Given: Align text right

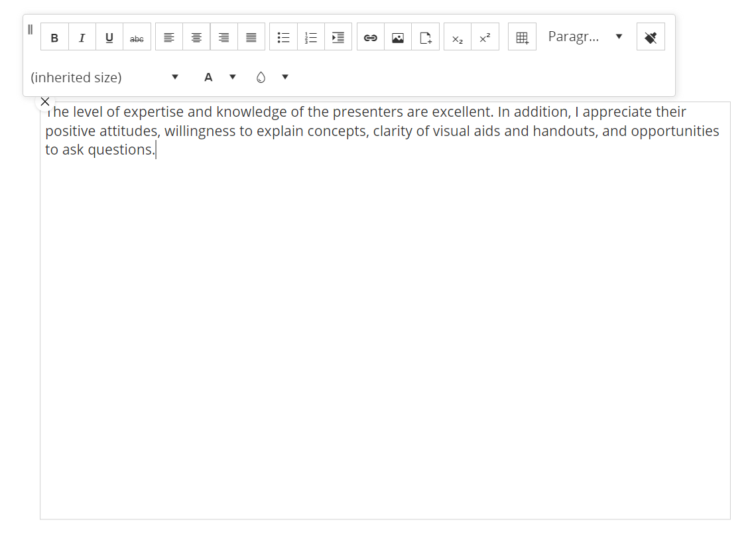Looking at the screenshot, I should [223, 37].
